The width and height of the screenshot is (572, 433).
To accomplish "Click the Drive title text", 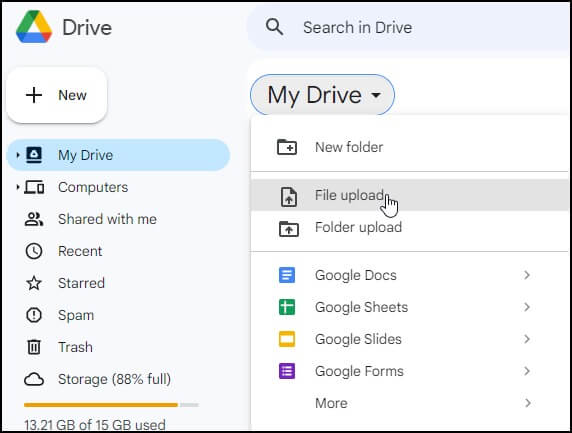I will point(87,27).
